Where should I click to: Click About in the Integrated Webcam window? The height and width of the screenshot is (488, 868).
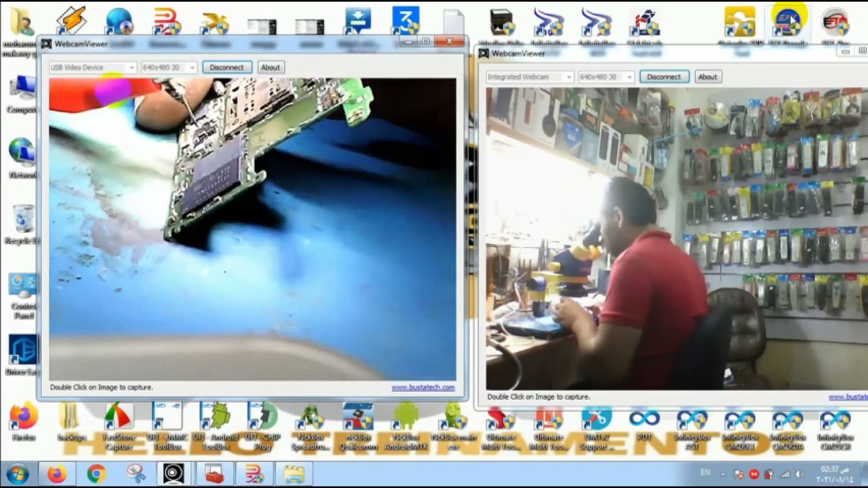pos(707,77)
